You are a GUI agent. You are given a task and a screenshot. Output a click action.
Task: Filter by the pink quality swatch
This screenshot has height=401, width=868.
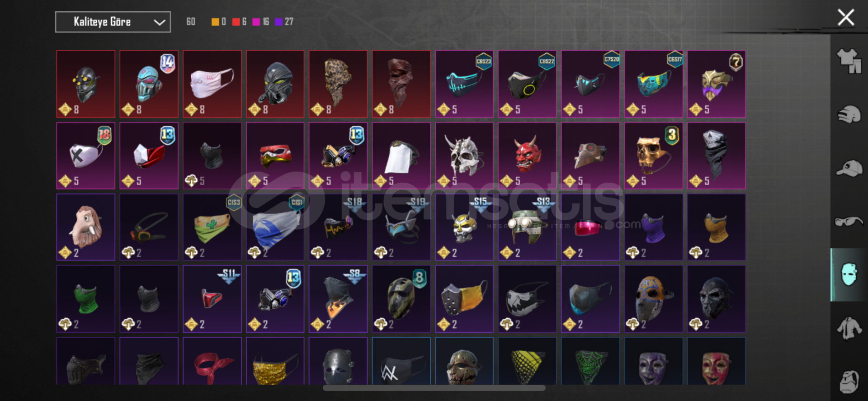pos(256,22)
